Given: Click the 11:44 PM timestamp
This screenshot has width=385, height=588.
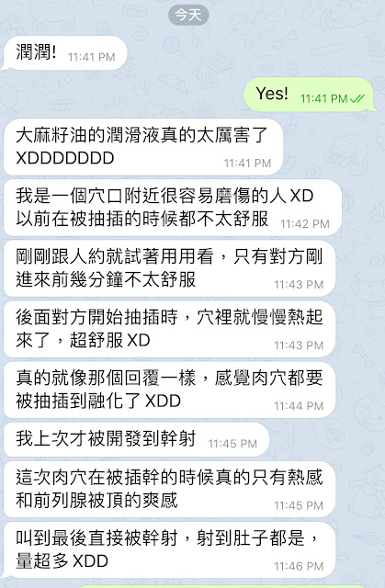Looking at the screenshot, I should pos(299,406).
